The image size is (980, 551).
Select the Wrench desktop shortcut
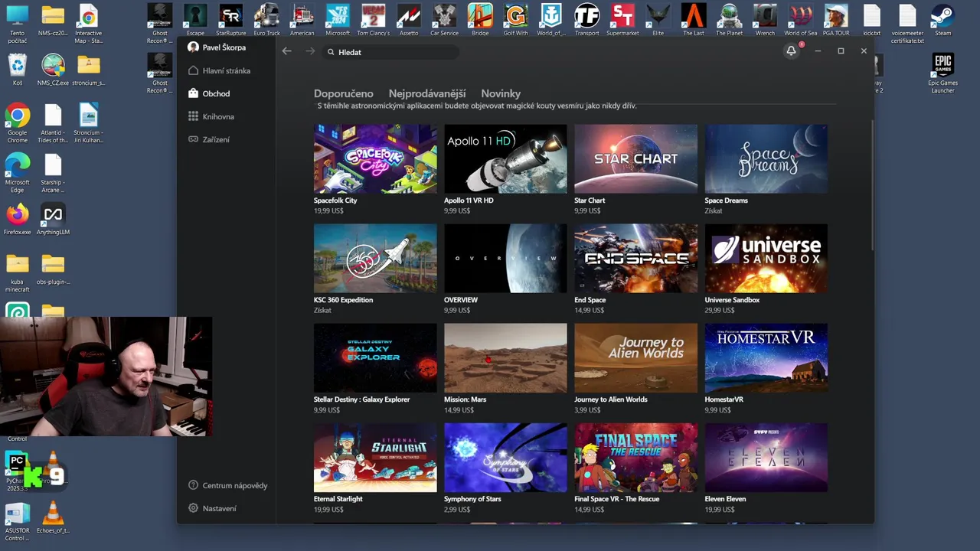pos(765,20)
